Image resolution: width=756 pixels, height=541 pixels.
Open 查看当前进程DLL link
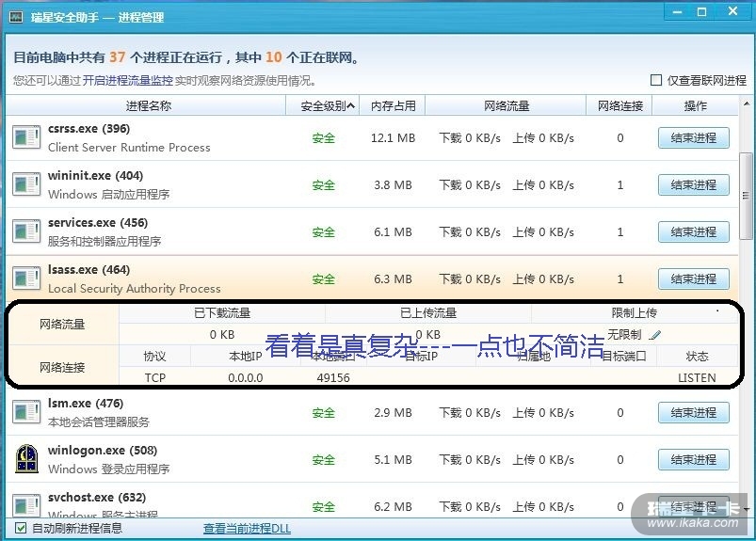pos(247,529)
